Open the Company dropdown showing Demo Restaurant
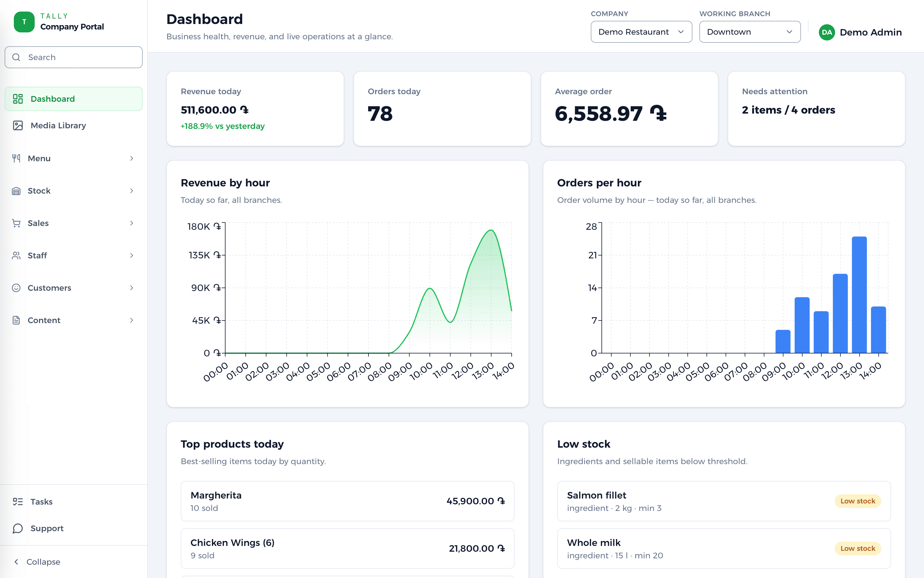 (641, 32)
